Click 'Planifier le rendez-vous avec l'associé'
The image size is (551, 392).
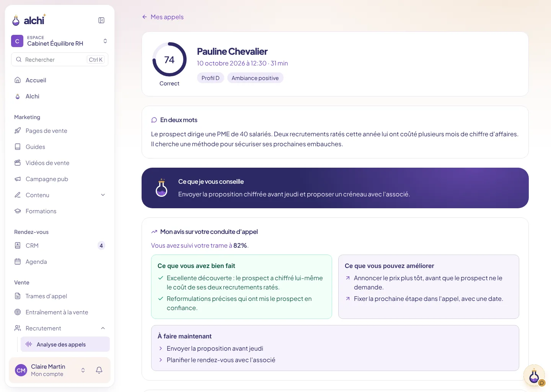[x=221, y=360]
